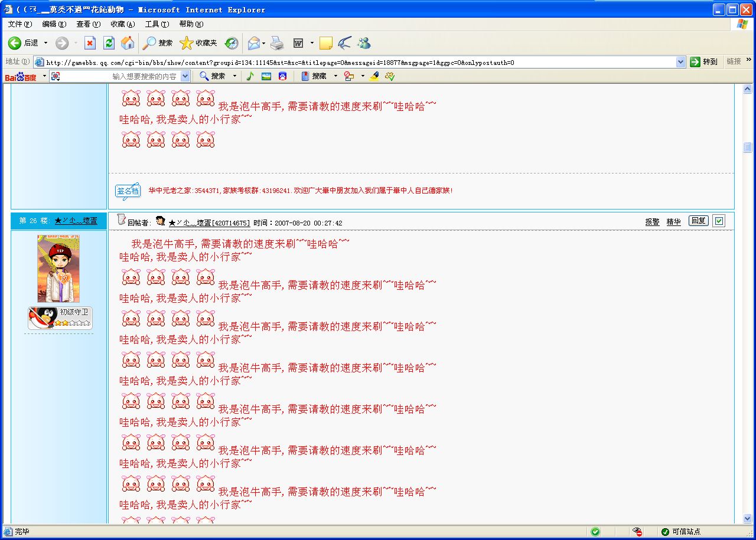Click the 精华 link on post 26

[x=673, y=222]
